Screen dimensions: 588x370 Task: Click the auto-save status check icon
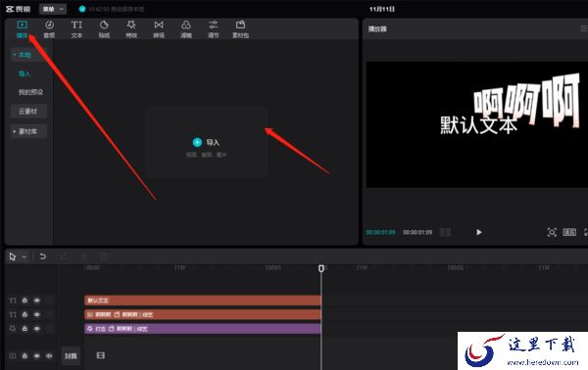(x=82, y=9)
